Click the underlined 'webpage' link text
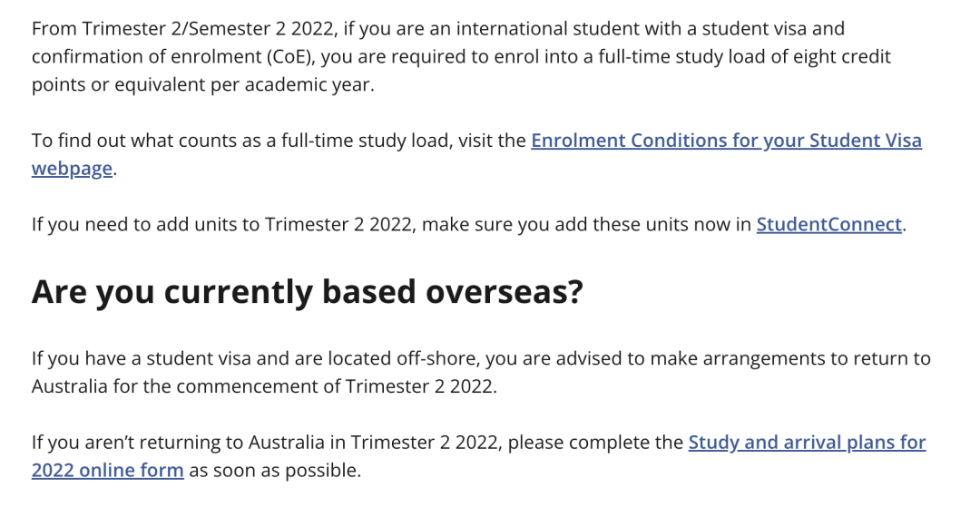Viewport: 980px width, 507px height. [x=72, y=169]
